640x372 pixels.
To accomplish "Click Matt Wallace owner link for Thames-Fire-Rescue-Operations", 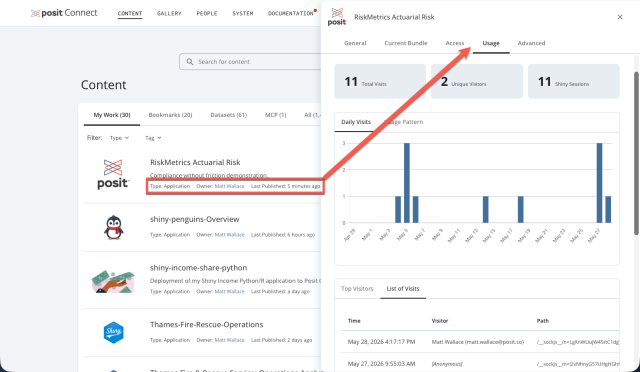I will (229, 340).
